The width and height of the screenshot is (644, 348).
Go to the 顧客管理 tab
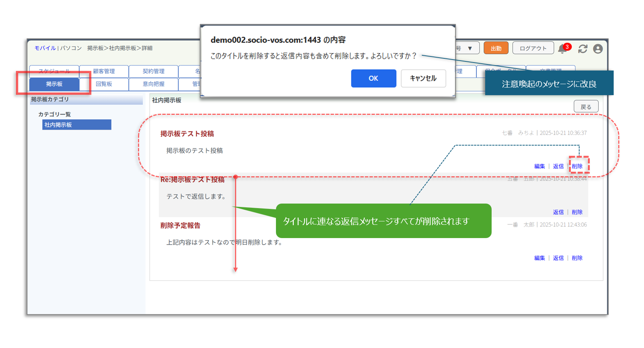[x=104, y=71]
